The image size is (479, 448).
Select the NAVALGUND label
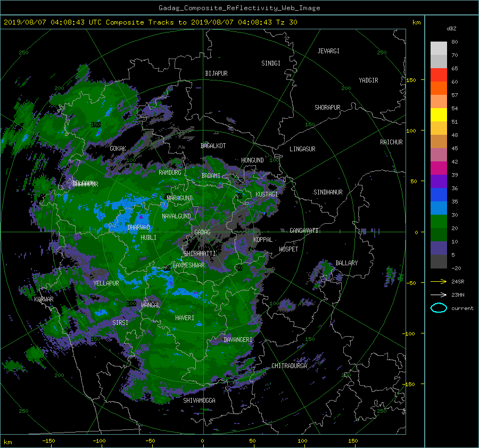tap(177, 216)
